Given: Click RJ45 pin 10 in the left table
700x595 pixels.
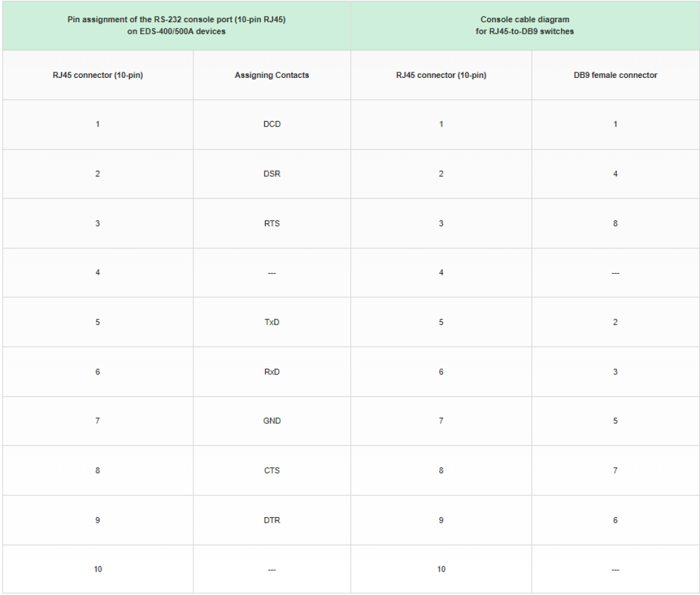Looking at the screenshot, I should pos(98,569).
